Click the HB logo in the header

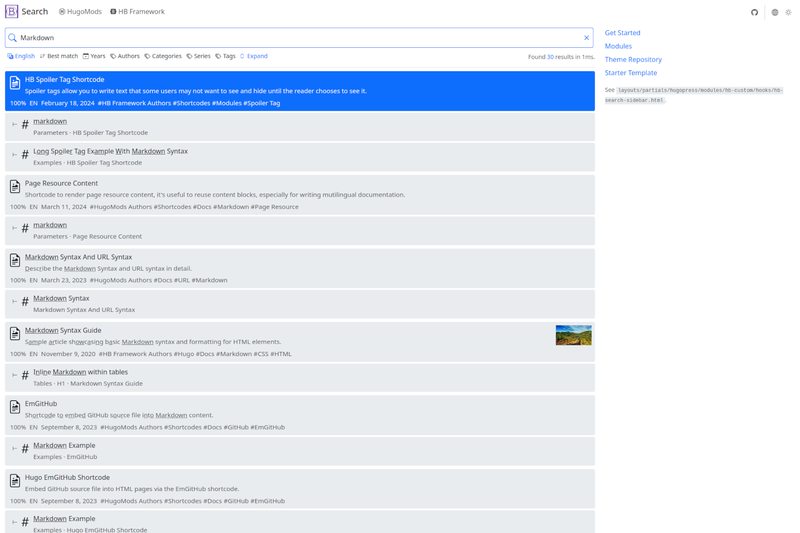click(11, 11)
